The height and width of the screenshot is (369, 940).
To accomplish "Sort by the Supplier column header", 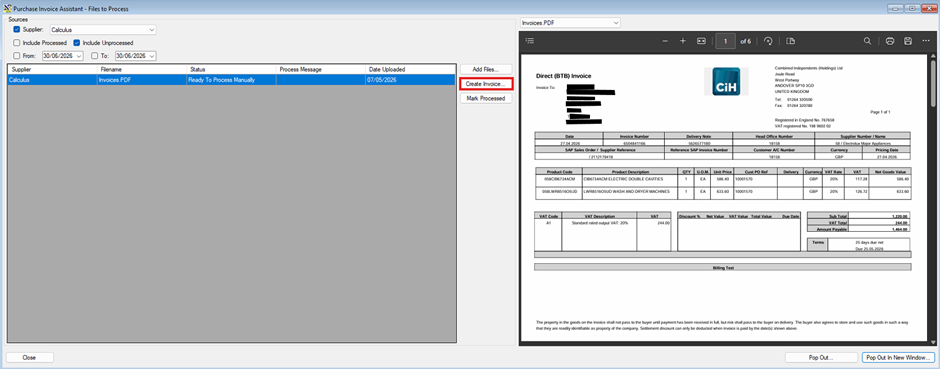I will (x=52, y=69).
